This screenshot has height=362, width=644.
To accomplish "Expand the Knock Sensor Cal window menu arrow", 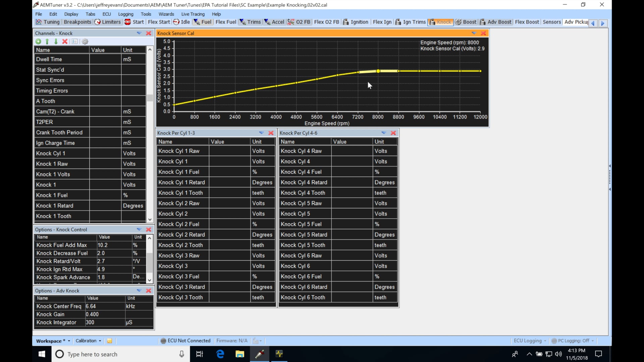I will coord(474,33).
